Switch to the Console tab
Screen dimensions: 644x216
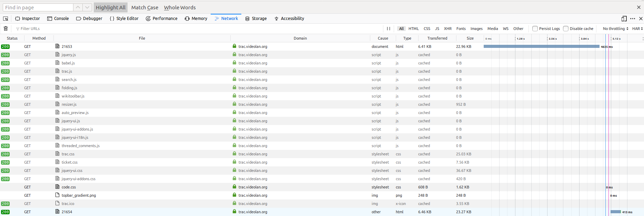tap(58, 19)
